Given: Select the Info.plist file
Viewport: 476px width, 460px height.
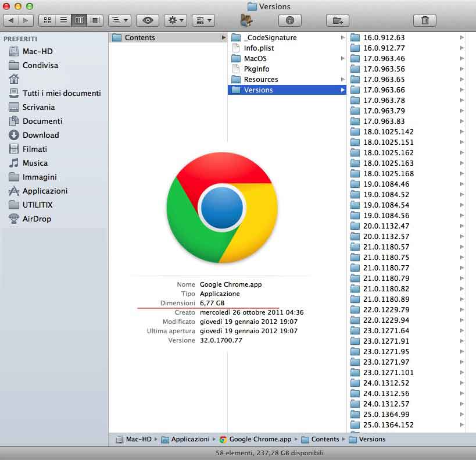Looking at the screenshot, I should [259, 48].
